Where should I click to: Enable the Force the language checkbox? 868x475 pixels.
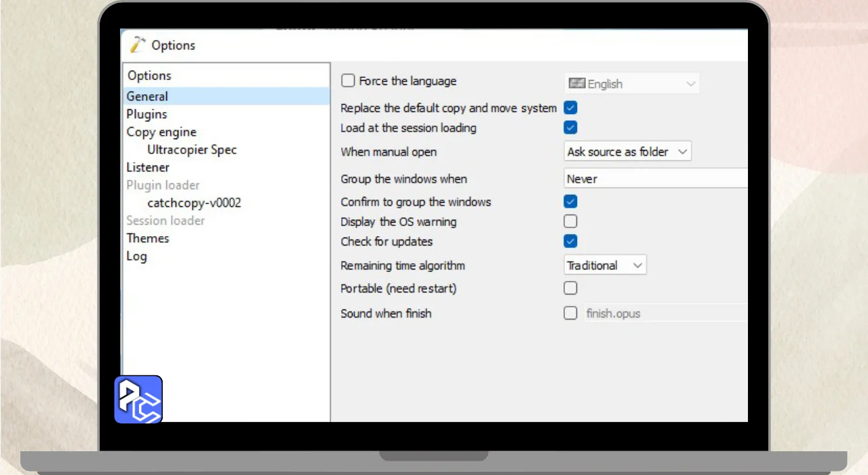click(x=348, y=81)
